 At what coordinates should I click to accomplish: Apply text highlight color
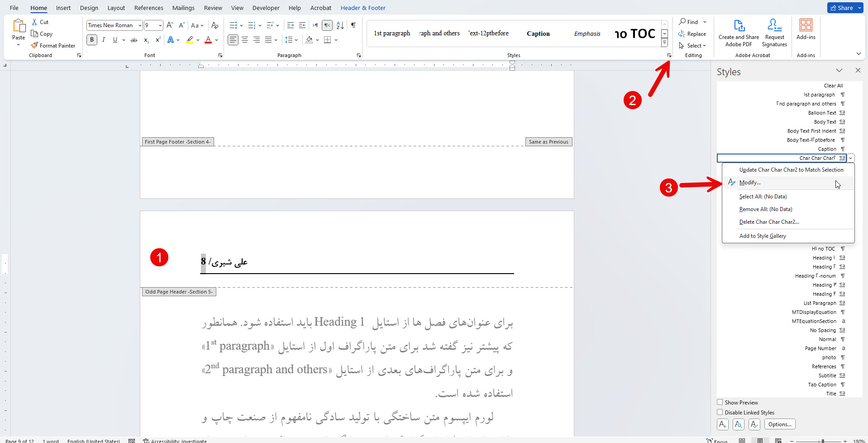(x=190, y=40)
